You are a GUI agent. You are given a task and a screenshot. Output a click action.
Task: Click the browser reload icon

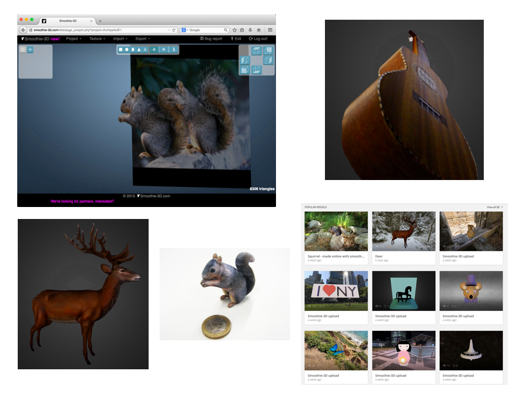tap(174, 30)
